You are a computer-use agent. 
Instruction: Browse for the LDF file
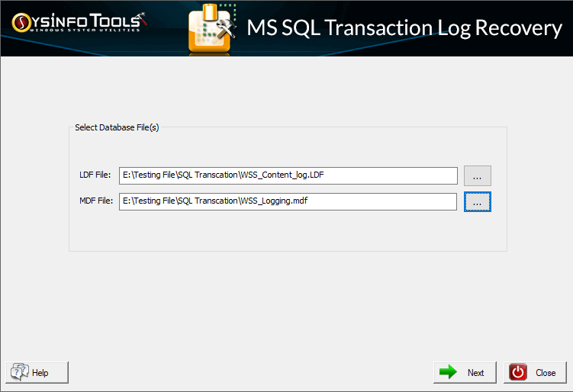477,175
